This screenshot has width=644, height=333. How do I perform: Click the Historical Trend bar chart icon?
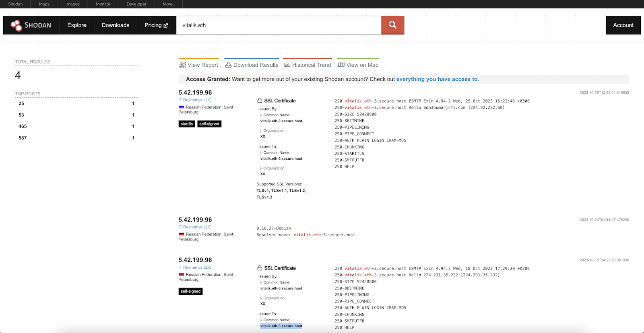pos(287,65)
